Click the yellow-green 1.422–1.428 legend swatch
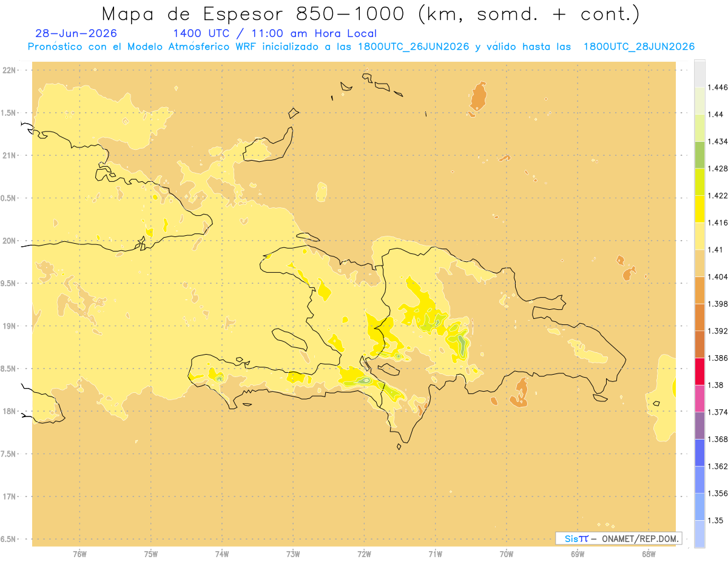This screenshot has width=728, height=562. click(x=699, y=182)
